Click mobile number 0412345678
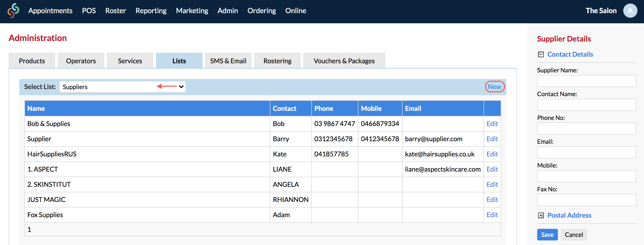Screen dimensions: 644x245 click(380, 139)
